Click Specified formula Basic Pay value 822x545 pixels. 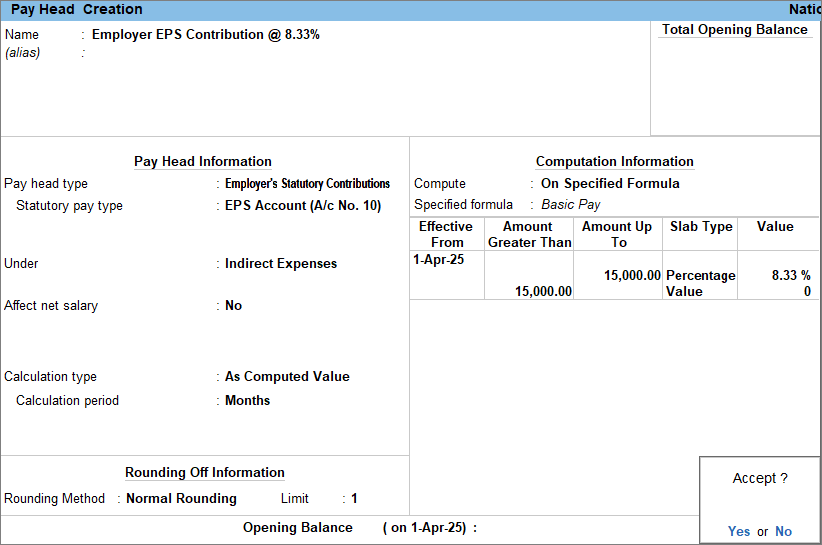point(570,205)
